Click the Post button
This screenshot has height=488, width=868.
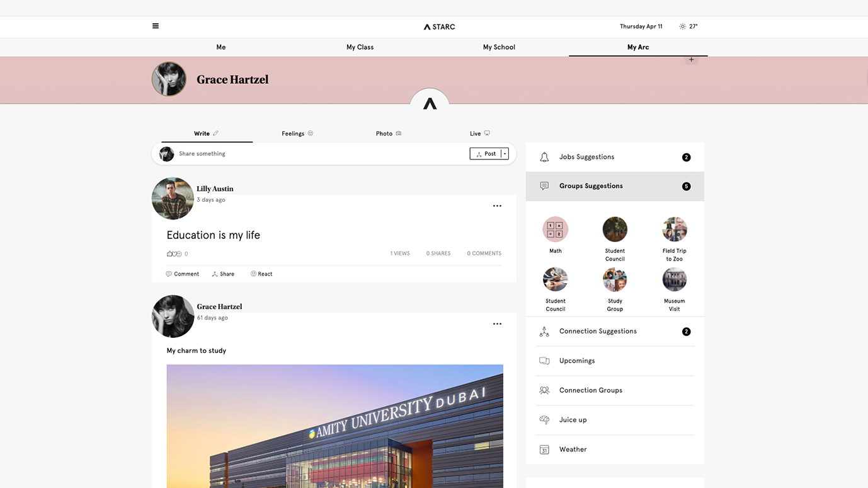pyautogui.click(x=486, y=154)
